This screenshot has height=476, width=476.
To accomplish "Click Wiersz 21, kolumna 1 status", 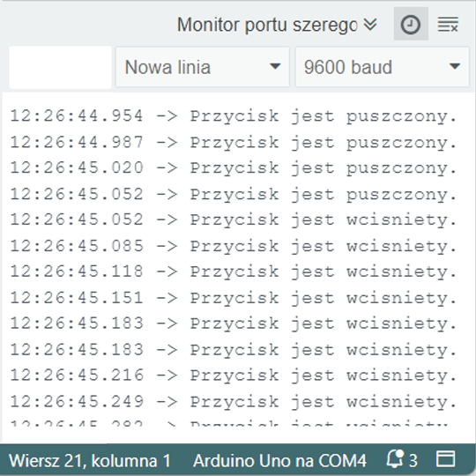I will (x=90, y=460).
